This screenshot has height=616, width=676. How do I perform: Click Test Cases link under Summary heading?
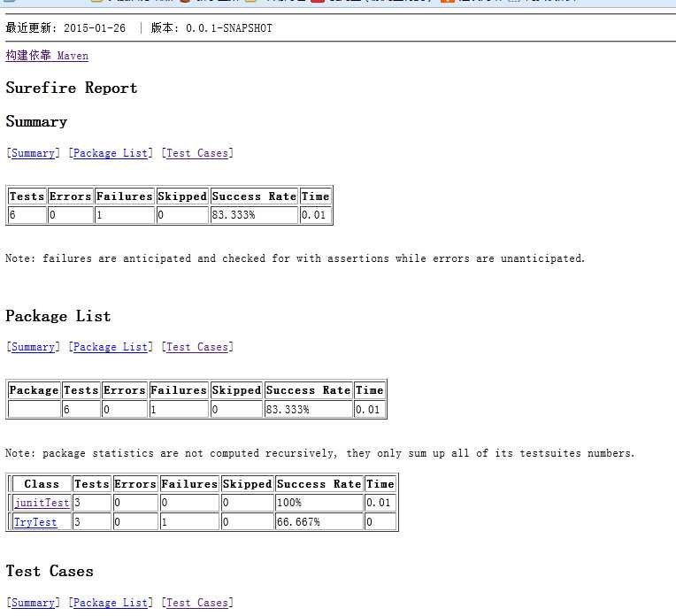(197, 153)
